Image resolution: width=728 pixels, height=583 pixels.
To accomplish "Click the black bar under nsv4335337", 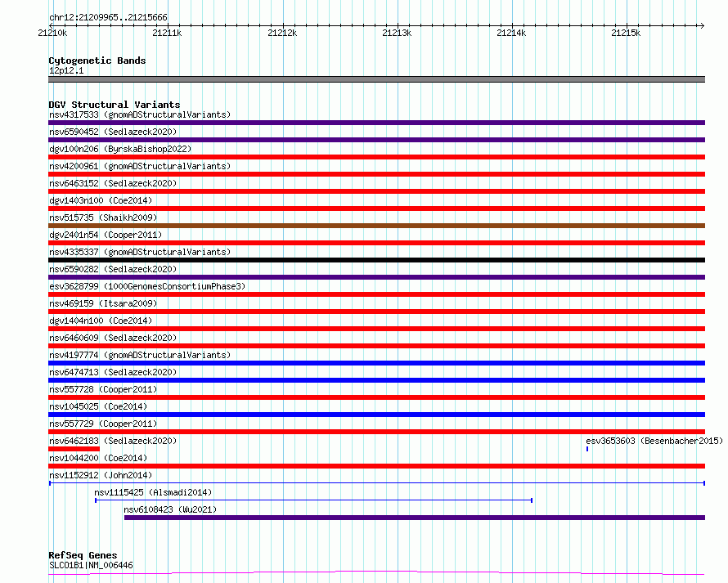I will [x=376, y=260].
